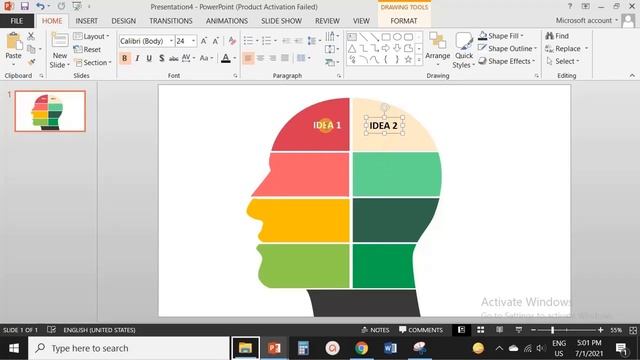Open the Arrange objects icon

click(437, 41)
